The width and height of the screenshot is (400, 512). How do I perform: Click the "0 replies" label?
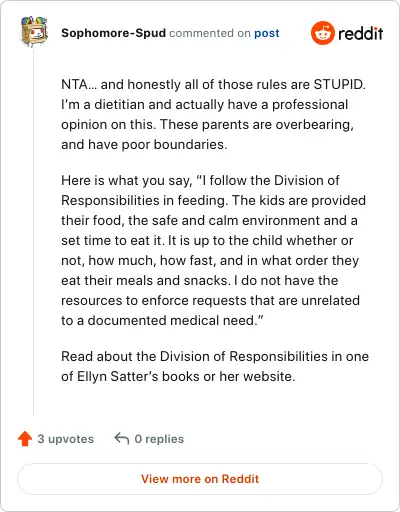[159, 439]
